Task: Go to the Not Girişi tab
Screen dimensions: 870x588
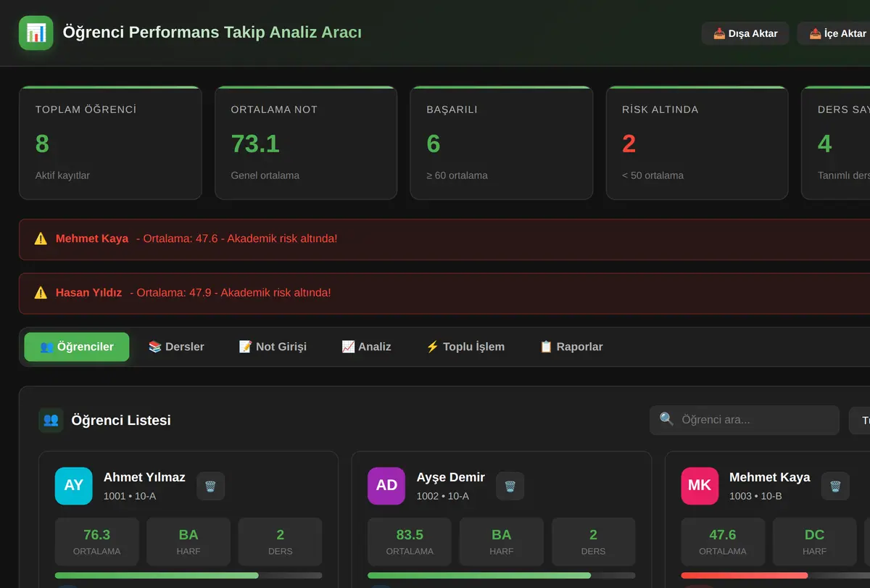Action: point(273,347)
